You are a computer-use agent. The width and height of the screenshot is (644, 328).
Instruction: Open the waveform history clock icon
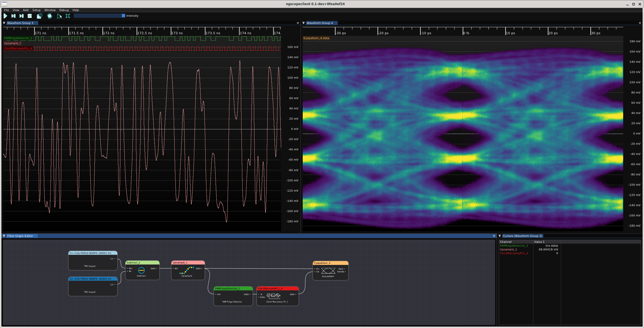pos(40,16)
